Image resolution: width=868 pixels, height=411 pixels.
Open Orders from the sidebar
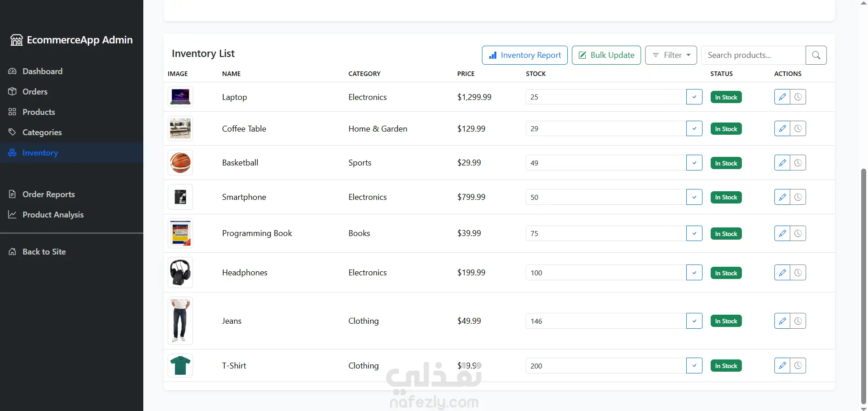tap(71, 92)
